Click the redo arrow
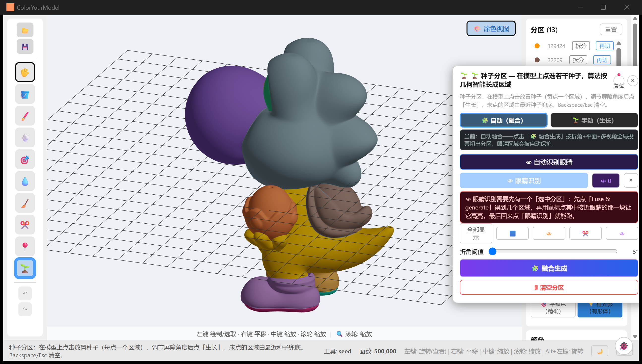642x364 pixels. 25,309
